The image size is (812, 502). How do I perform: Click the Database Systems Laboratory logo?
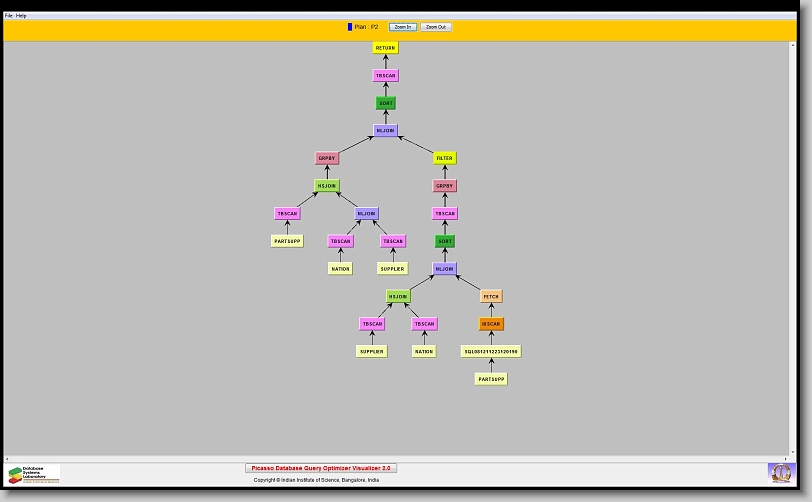pyautogui.click(x=33, y=474)
